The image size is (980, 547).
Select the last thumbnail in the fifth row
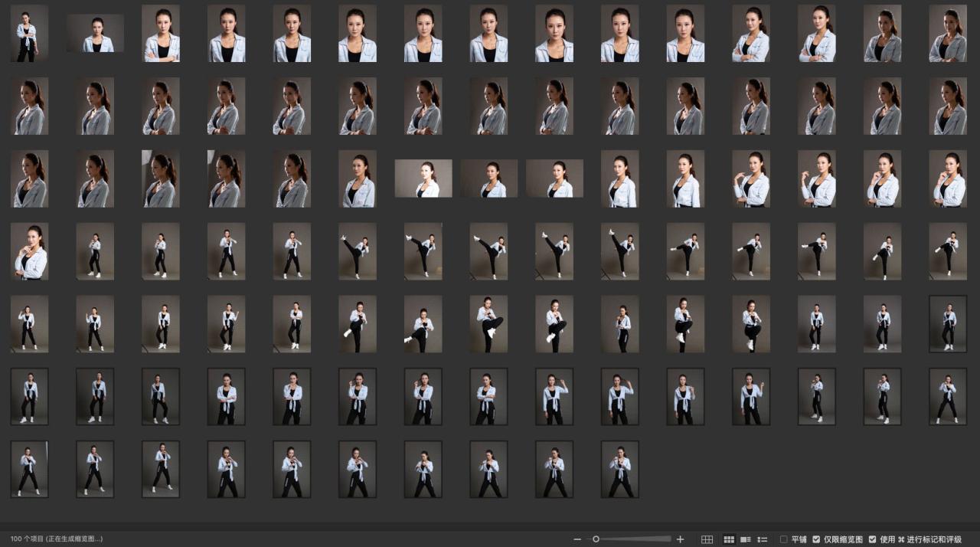tap(948, 324)
